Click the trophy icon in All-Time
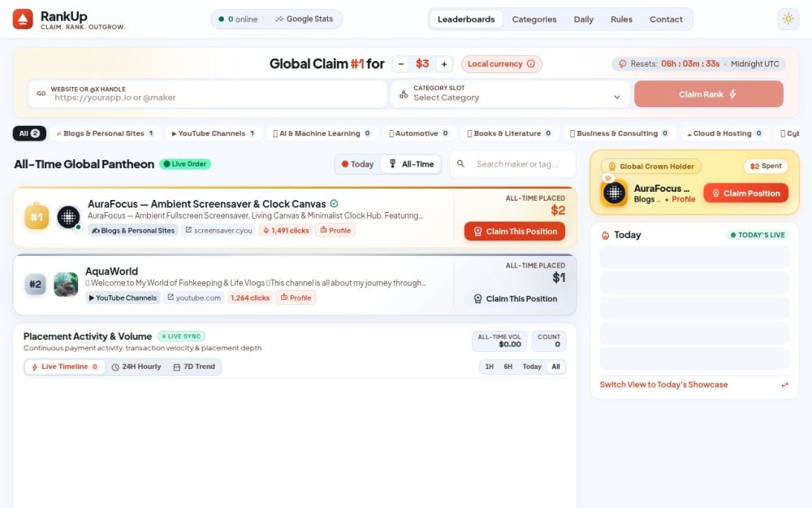This screenshot has width=812, height=508. [392, 164]
